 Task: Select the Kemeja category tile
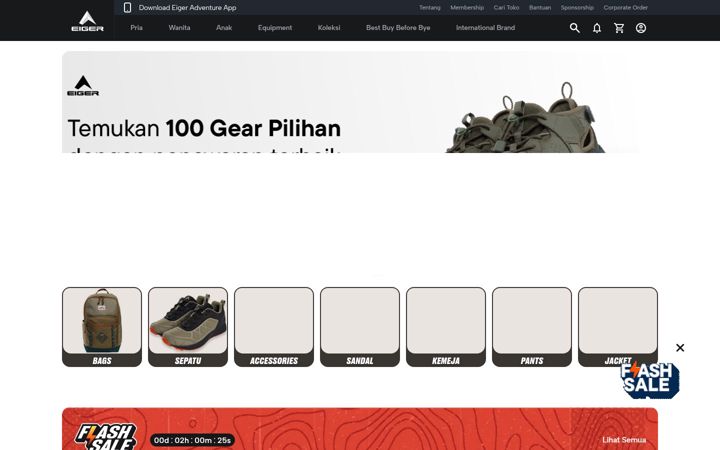pyautogui.click(x=446, y=327)
